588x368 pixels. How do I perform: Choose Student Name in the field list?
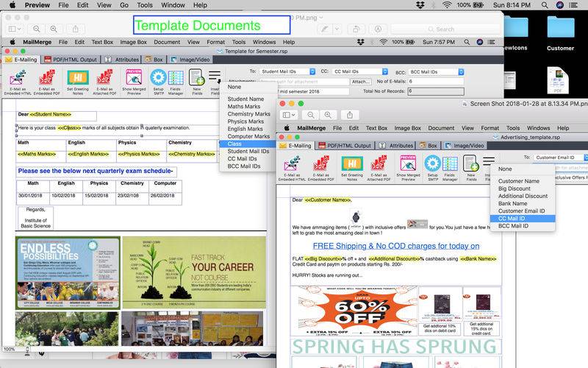pyautogui.click(x=245, y=99)
